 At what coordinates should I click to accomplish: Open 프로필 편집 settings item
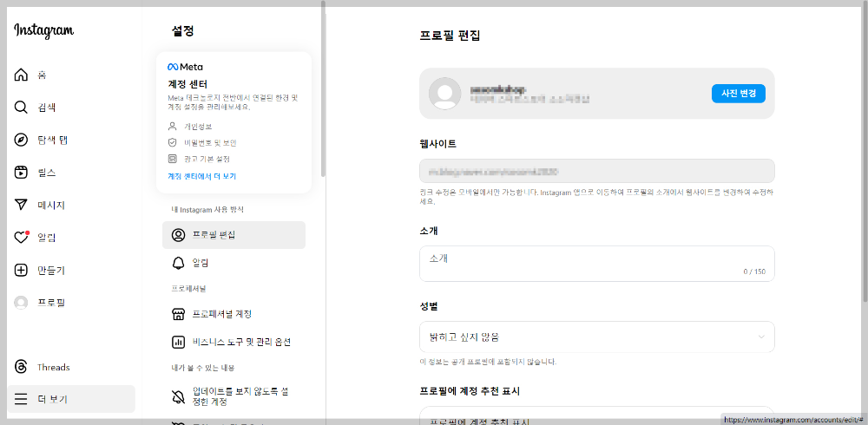[233, 235]
